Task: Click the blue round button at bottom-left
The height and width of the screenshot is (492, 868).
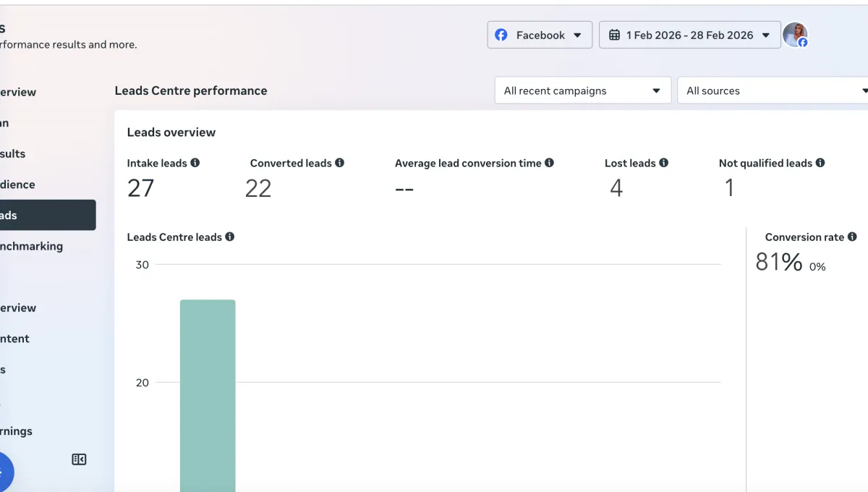Action: pyautogui.click(x=4, y=472)
